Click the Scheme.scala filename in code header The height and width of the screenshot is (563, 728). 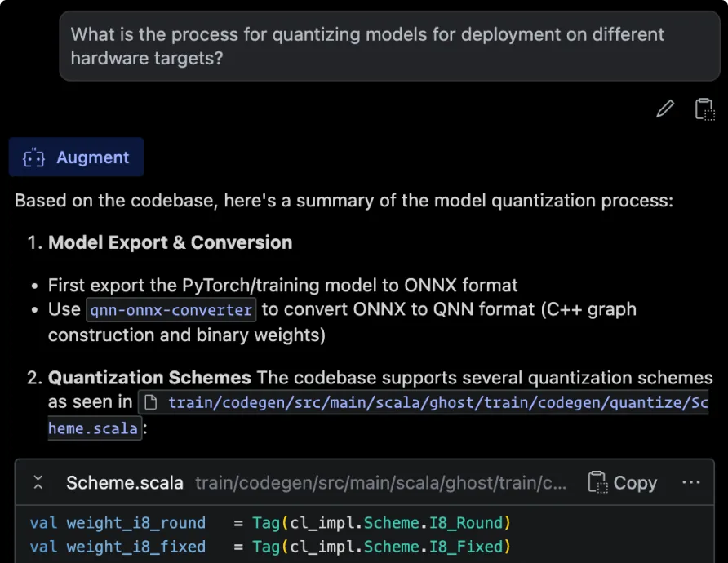[x=125, y=483]
